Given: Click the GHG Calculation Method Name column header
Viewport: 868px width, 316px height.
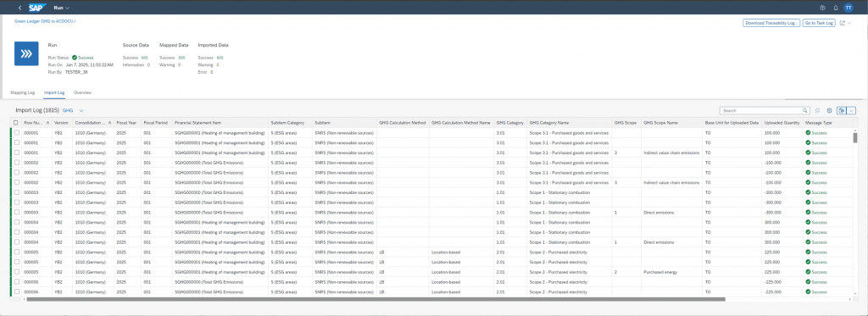Looking at the screenshot, I should [461, 122].
